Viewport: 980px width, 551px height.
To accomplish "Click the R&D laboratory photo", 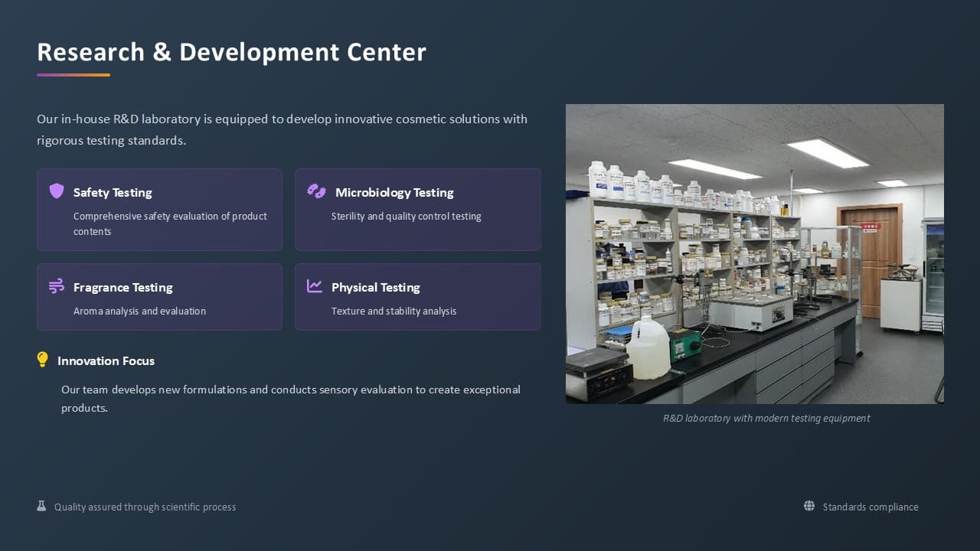I will click(755, 254).
